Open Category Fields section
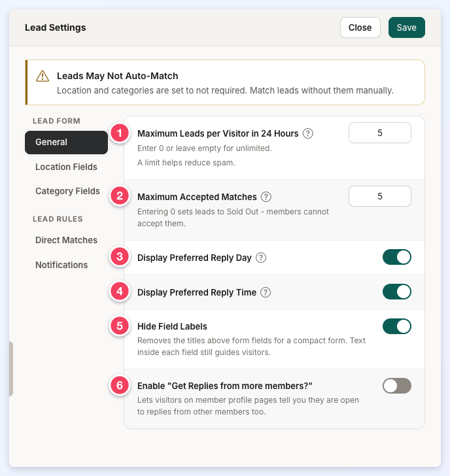This screenshot has height=476, width=450. coord(67,191)
